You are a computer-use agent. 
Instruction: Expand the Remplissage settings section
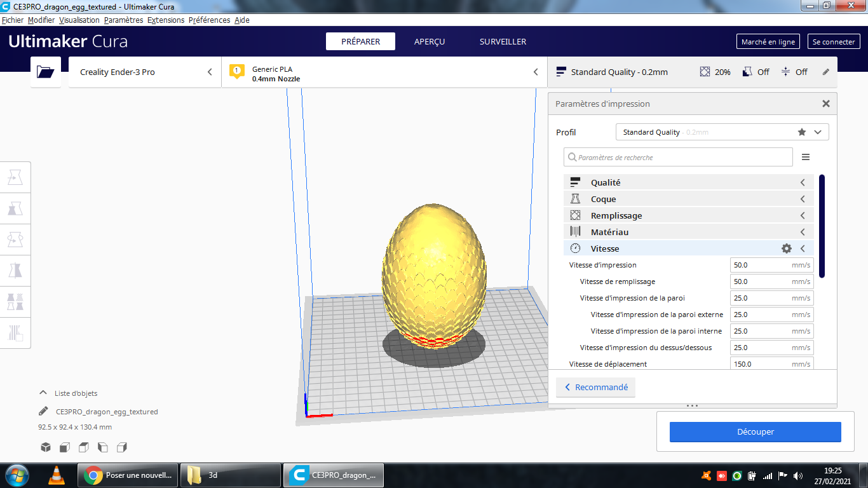pos(689,215)
